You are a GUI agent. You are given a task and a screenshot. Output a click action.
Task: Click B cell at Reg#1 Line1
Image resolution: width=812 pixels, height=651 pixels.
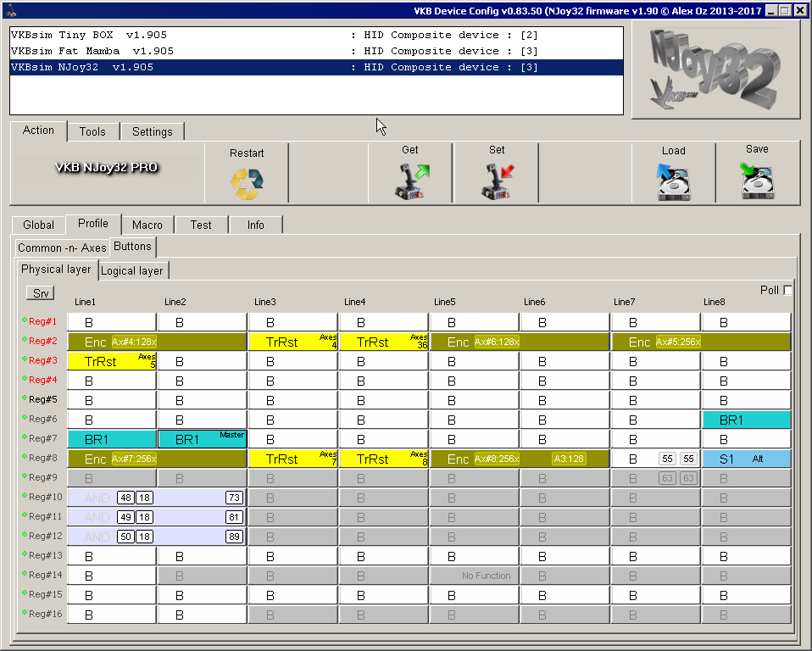pos(112,323)
